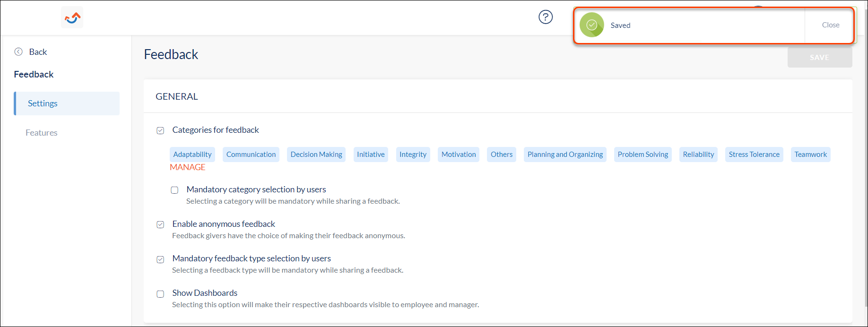Image resolution: width=868 pixels, height=327 pixels.
Task: Open the Features sidebar item
Action: click(42, 133)
